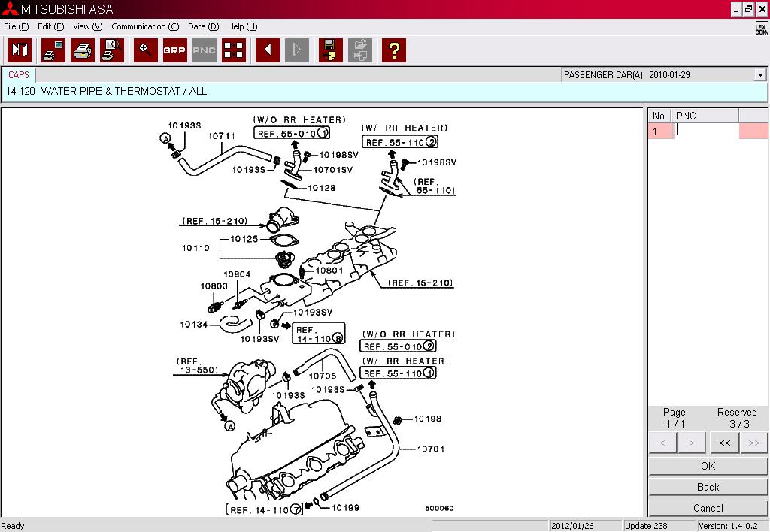Click the << reserved navigation button
This screenshot has height=532, width=770.
[724, 443]
